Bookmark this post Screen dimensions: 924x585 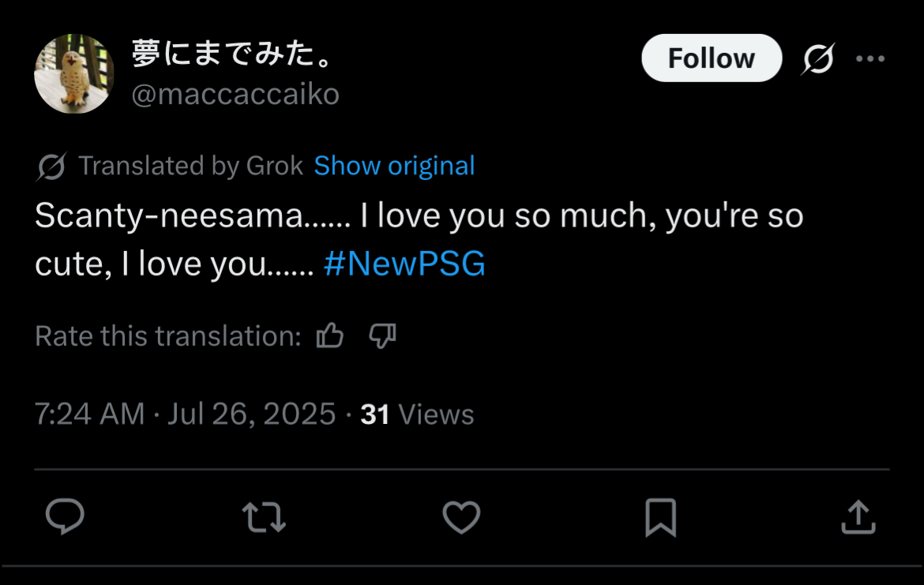pyautogui.click(x=660, y=517)
